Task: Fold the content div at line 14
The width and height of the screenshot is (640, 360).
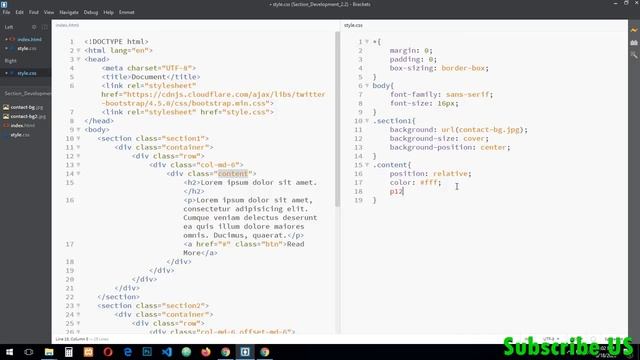Action: click(x=78, y=174)
